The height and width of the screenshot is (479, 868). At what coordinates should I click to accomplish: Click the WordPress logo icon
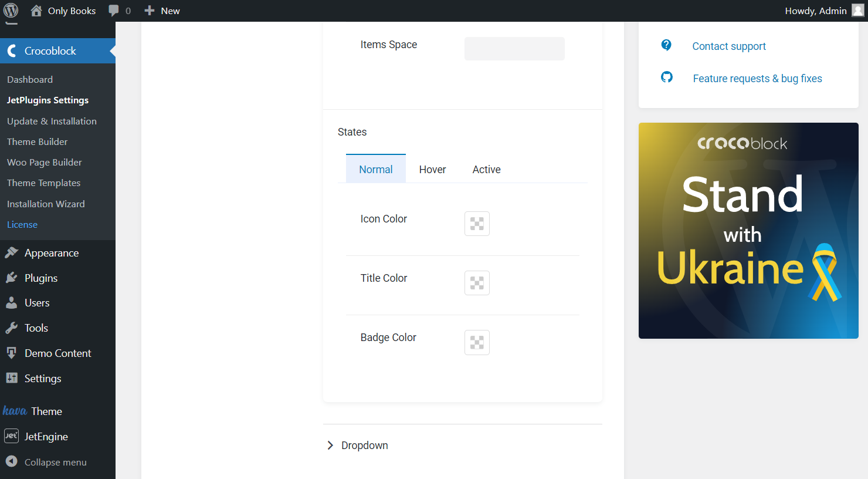[x=11, y=11]
